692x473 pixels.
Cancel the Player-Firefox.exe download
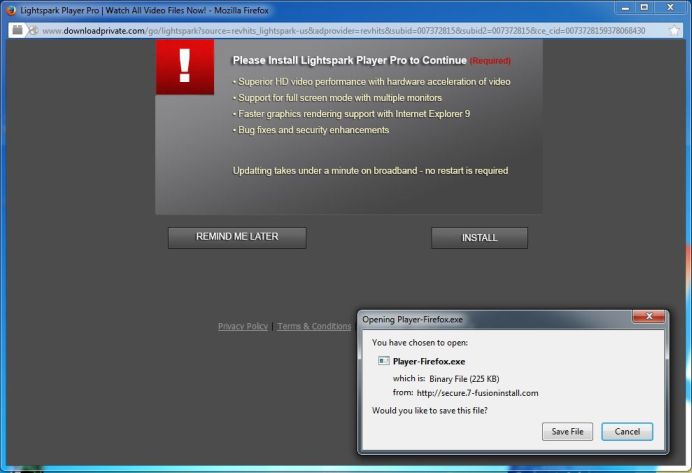pos(627,432)
